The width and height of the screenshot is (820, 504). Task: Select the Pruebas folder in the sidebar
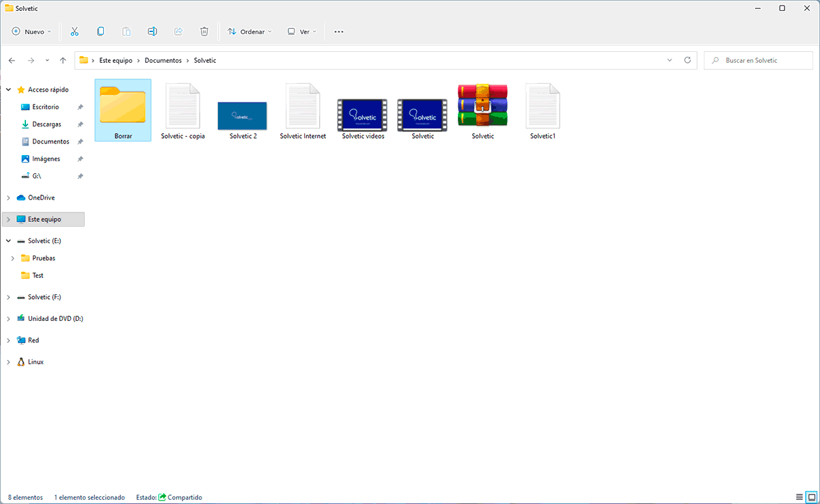(x=44, y=258)
